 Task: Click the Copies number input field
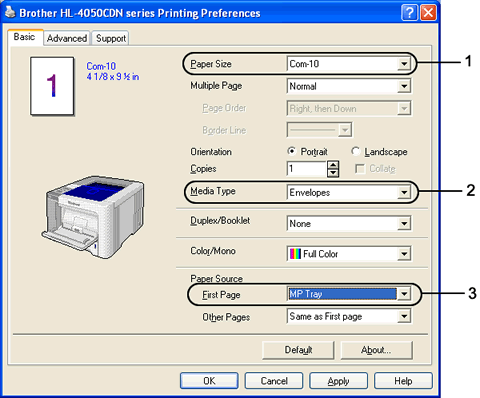coord(306,169)
